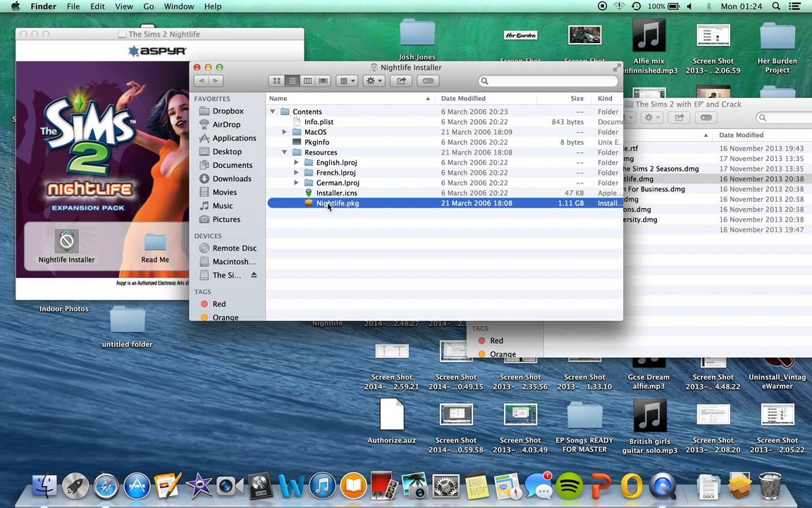Open Notification Center from the menu bar
This screenshot has width=812, height=508.
coord(795,6)
